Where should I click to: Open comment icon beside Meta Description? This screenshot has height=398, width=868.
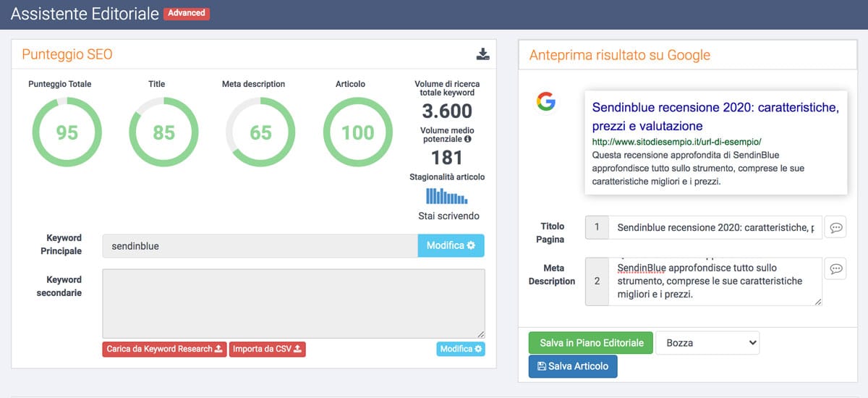[x=835, y=268]
